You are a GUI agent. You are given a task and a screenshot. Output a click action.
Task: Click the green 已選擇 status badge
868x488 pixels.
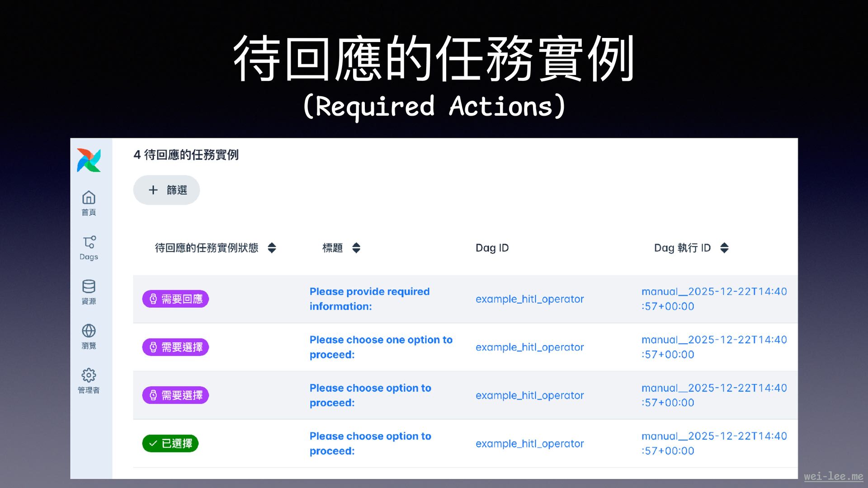pyautogui.click(x=170, y=443)
